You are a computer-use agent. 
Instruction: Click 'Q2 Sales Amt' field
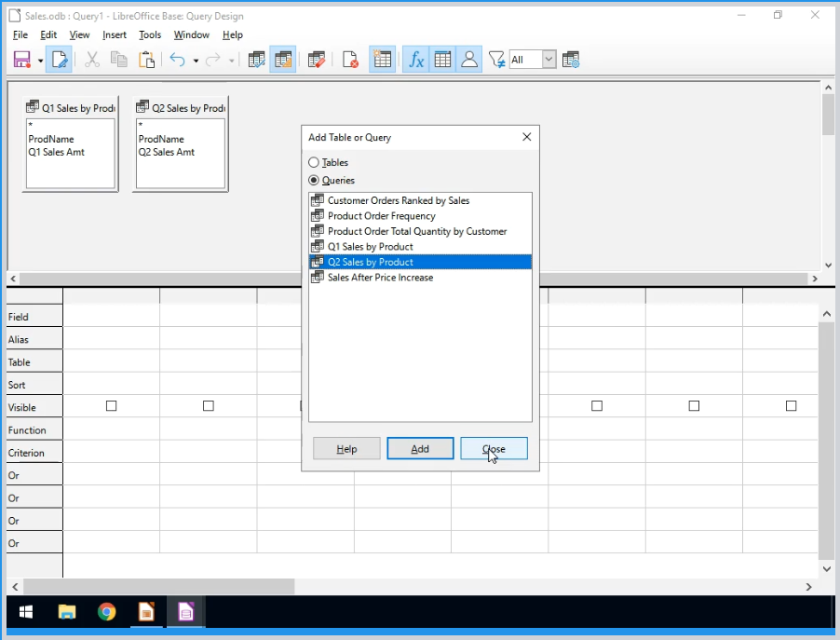coord(166,152)
